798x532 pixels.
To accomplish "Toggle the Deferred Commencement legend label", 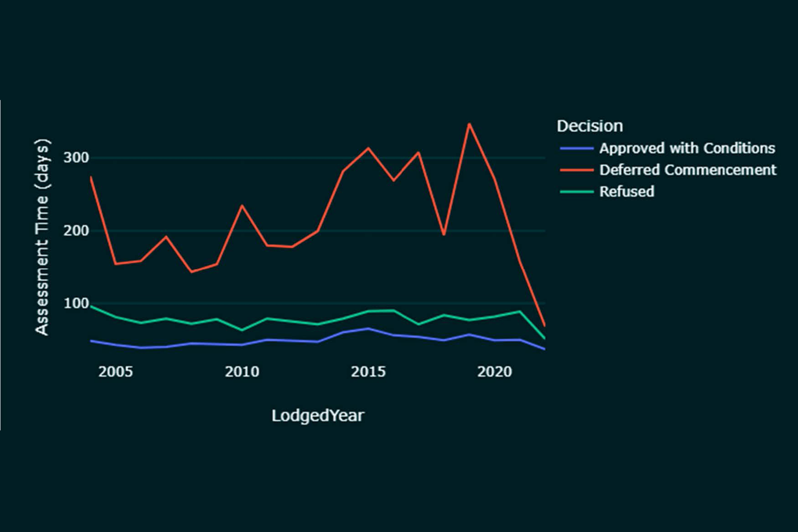I will 688,170.
